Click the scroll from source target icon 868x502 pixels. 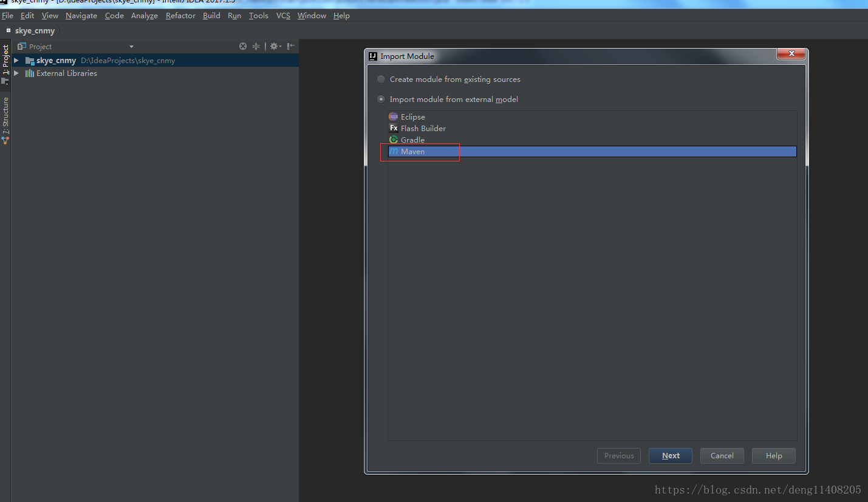point(243,46)
